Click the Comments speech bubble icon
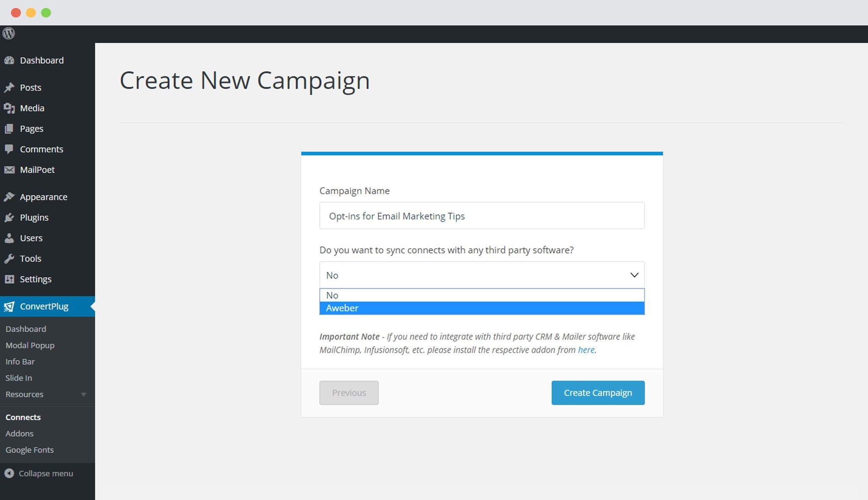868x500 pixels. (x=9, y=149)
